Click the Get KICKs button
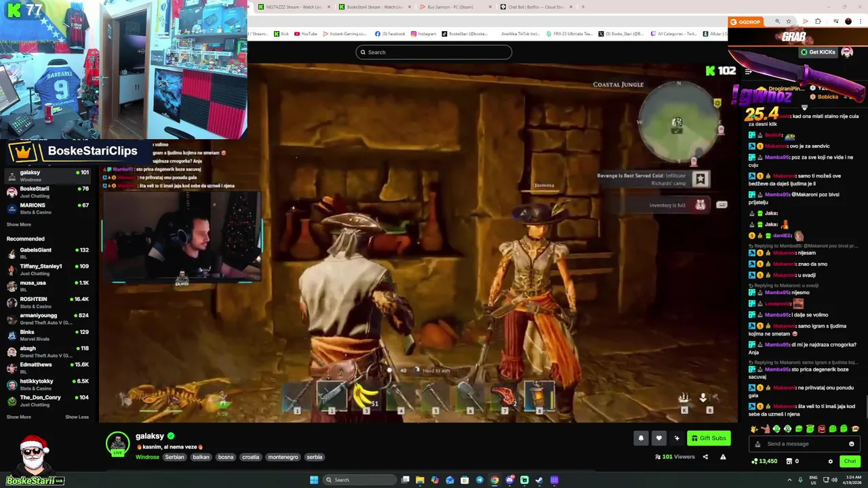 click(x=818, y=52)
